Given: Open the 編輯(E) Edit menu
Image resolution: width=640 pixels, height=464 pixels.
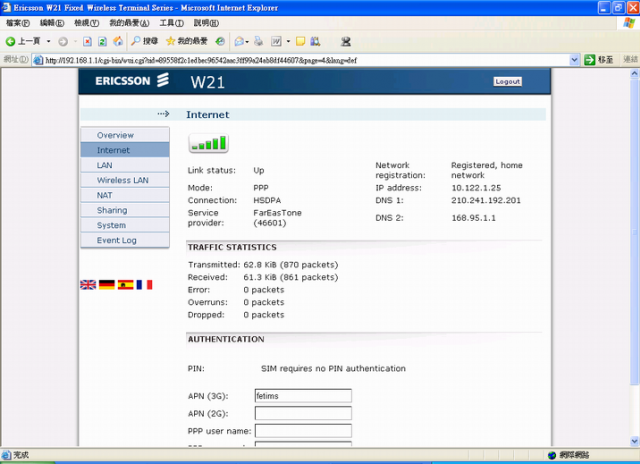Looking at the screenshot, I should click(x=52, y=23).
